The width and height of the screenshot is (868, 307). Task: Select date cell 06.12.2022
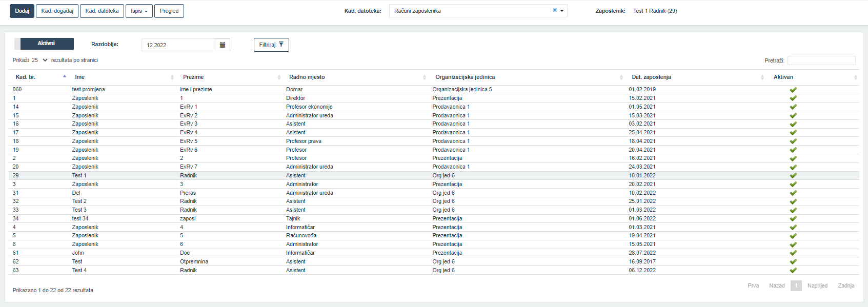point(642,270)
